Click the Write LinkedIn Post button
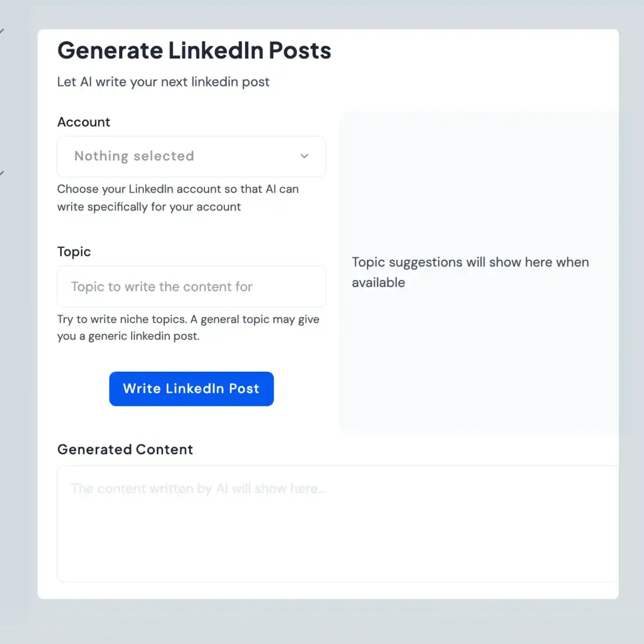This screenshot has width=644, height=644. [x=191, y=389]
